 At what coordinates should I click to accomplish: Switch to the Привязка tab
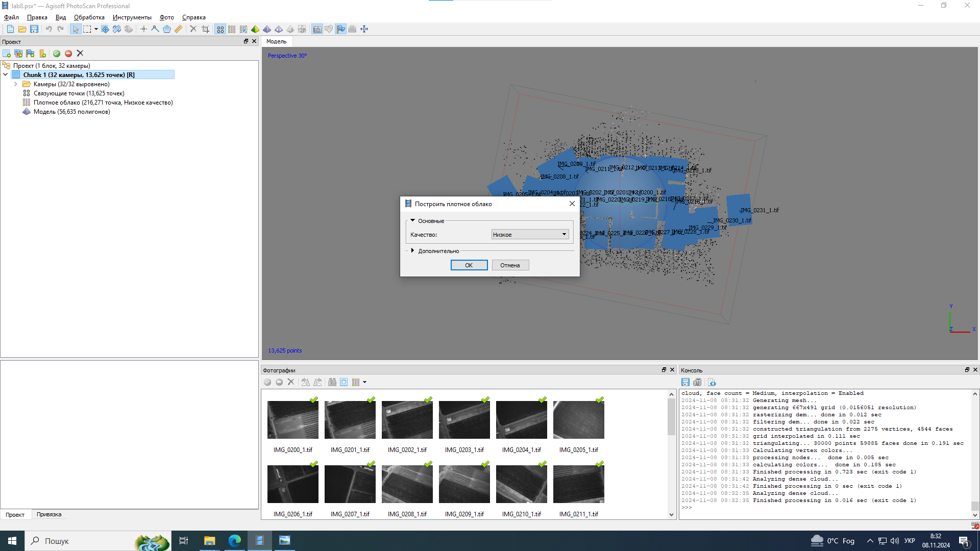49,514
